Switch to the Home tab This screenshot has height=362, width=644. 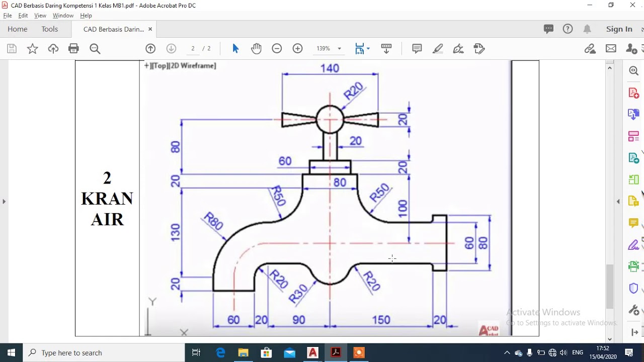(x=18, y=29)
